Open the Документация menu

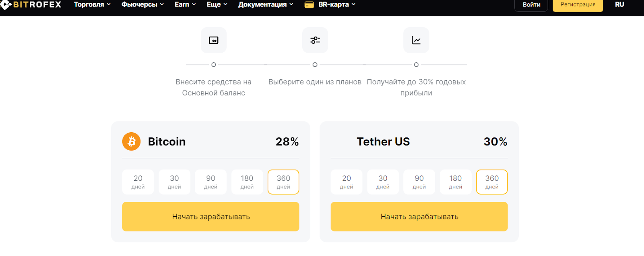click(x=266, y=4)
